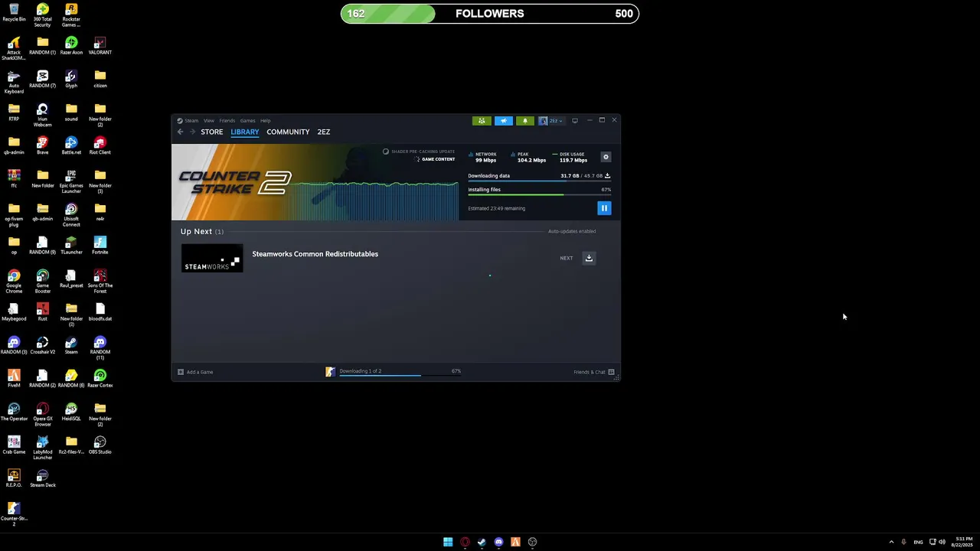Open the Help menu
The image size is (980, 551).
(265, 121)
